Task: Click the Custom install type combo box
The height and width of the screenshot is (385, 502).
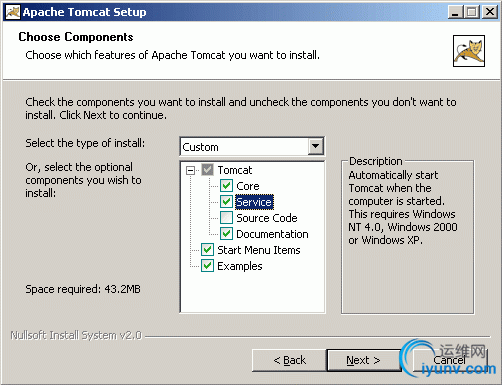Action: tap(252, 146)
